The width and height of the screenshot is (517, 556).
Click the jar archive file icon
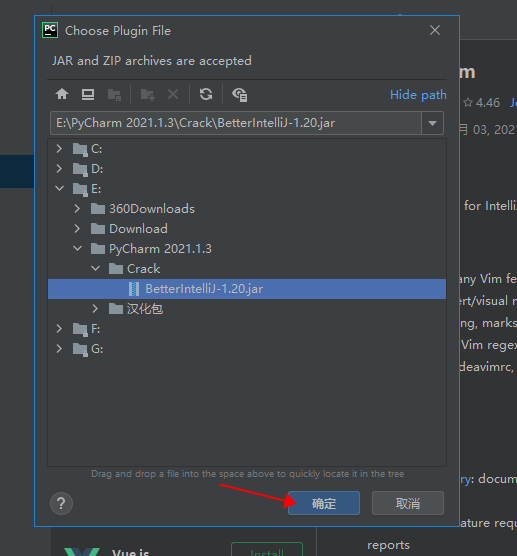click(x=134, y=289)
